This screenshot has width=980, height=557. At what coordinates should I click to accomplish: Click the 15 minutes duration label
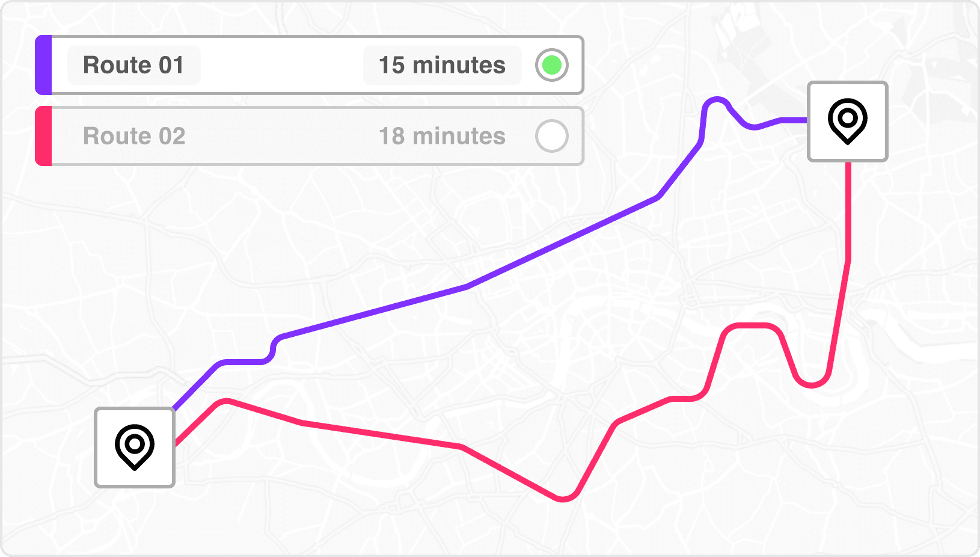point(442,65)
